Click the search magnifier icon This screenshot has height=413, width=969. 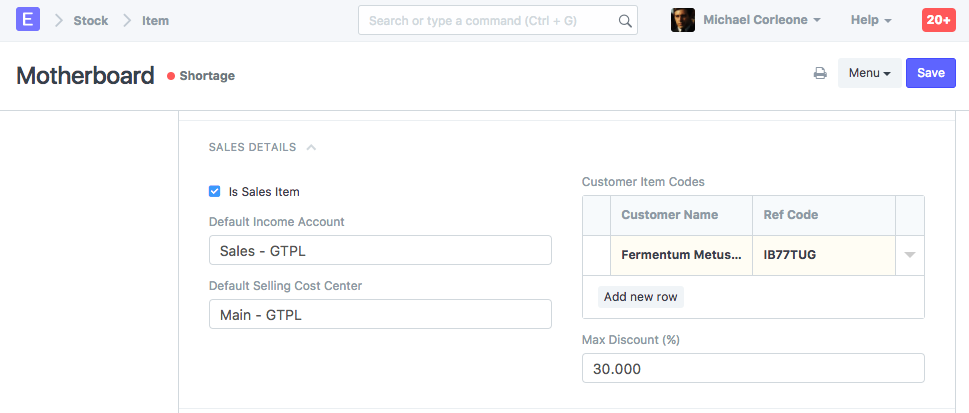(625, 21)
